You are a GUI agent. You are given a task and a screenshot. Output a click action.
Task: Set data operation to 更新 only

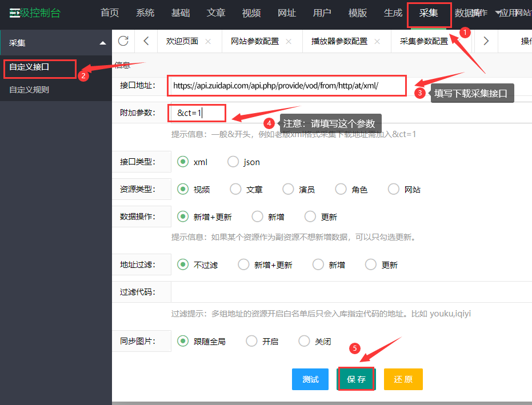(x=310, y=216)
